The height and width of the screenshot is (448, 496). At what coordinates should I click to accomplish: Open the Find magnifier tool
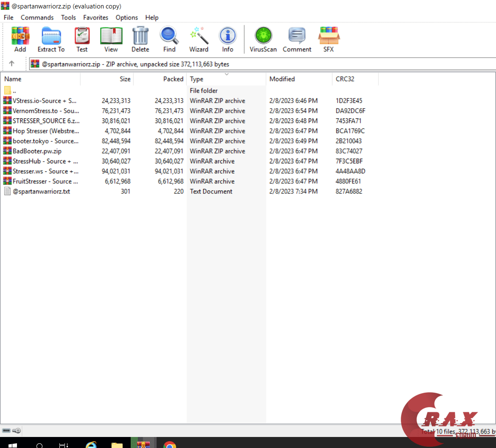[x=169, y=39]
